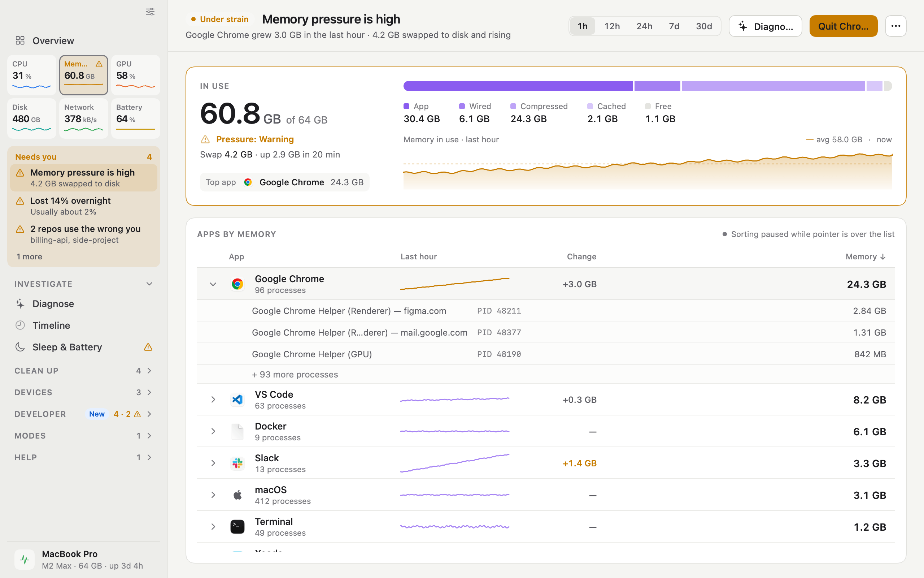Image resolution: width=924 pixels, height=578 pixels.
Task: Open 2 repos use the wrong you alert
Action: 84,234
